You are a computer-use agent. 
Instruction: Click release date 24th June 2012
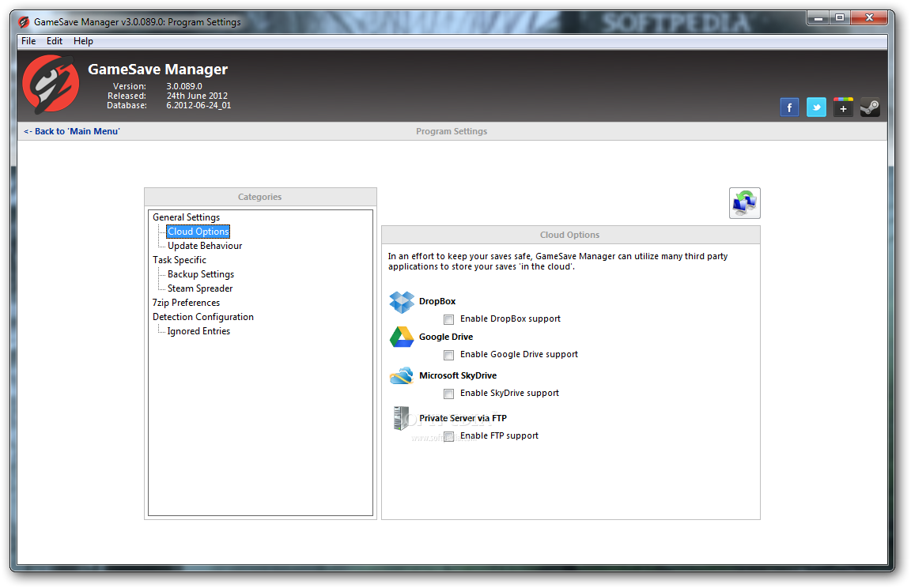(x=197, y=96)
